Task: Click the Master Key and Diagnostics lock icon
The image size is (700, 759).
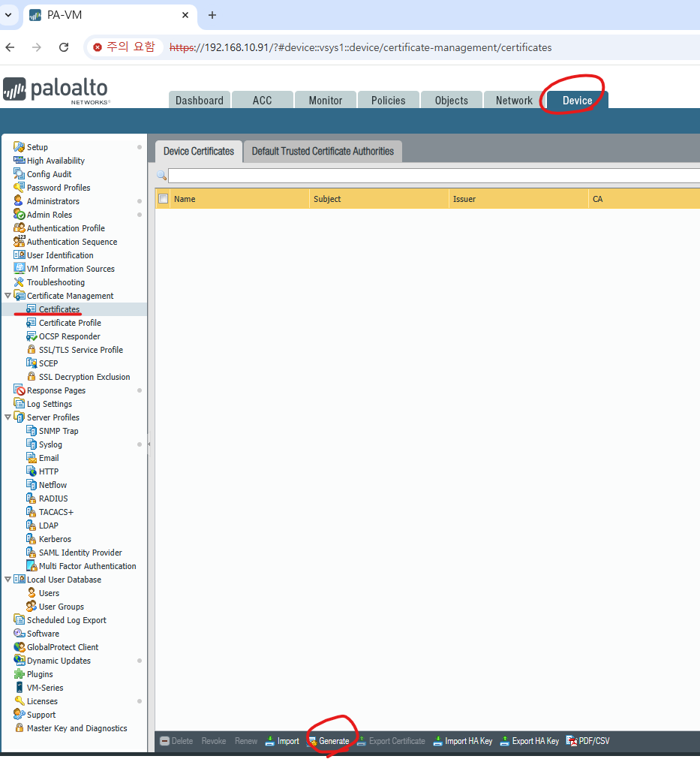Action: (x=19, y=728)
